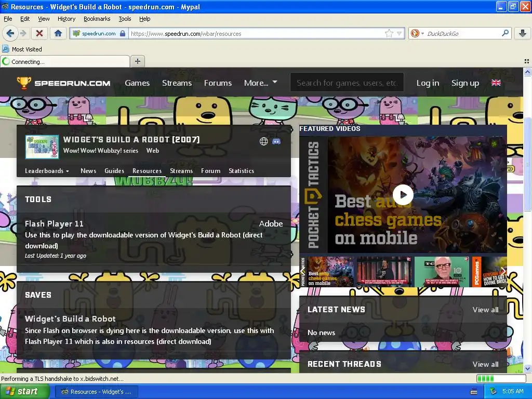Open the game's website globe icon
This screenshot has width=532, height=399.
pos(263,141)
